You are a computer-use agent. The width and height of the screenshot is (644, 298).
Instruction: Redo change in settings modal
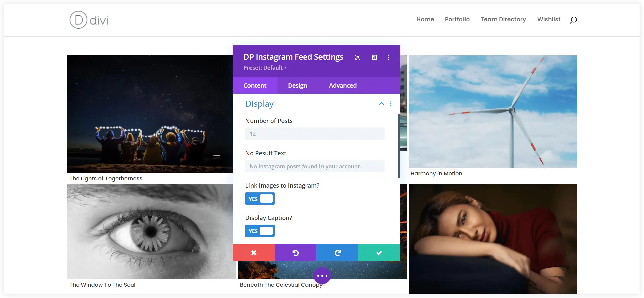pyautogui.click(x=337, y=253)
